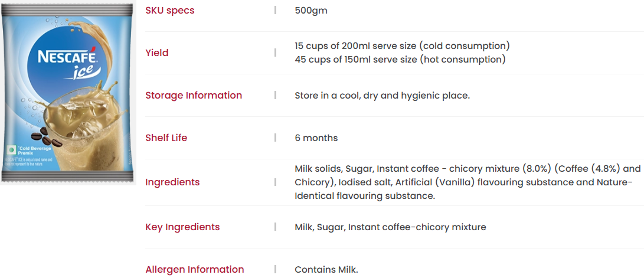Click the coffee beans on the package
The width and height of the screenshot is (644, 278).
click(47, 138)
